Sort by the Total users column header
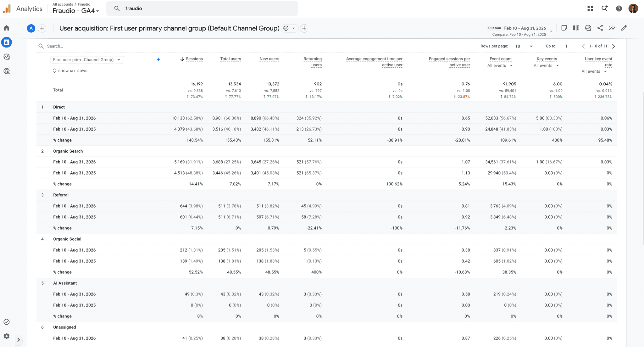Image resolution: width=644 pixels, height=347 pixels. click(230, 59)
